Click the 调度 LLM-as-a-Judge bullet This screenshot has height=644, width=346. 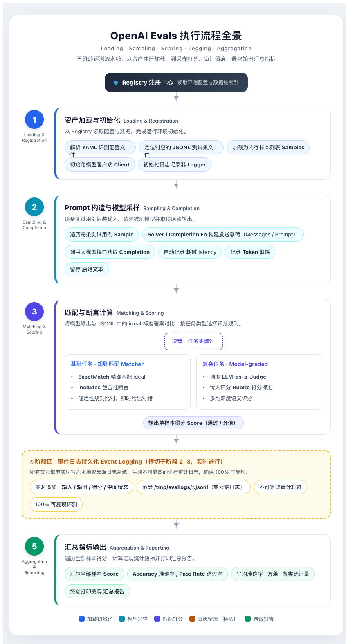[x=238, y=377]
